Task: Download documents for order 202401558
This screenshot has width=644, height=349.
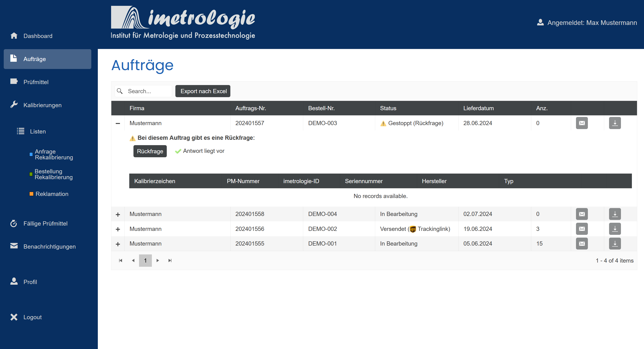Action: pos(615,214)
